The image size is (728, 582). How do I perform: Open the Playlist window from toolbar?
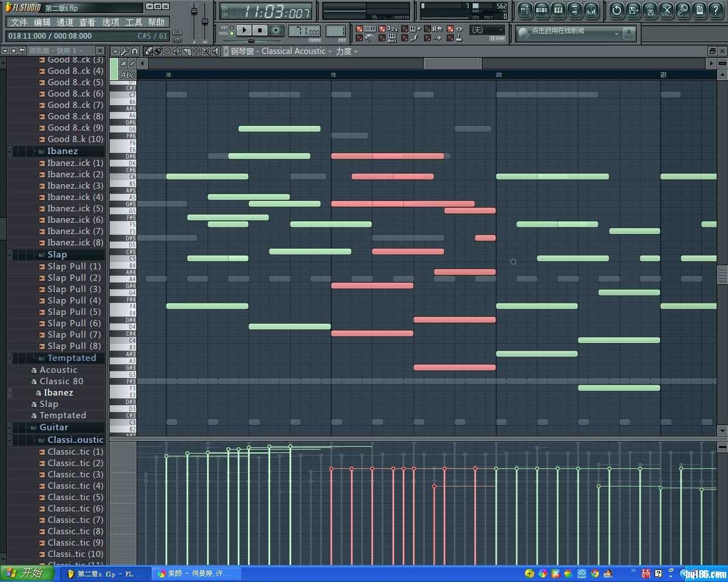coord(525,10)
